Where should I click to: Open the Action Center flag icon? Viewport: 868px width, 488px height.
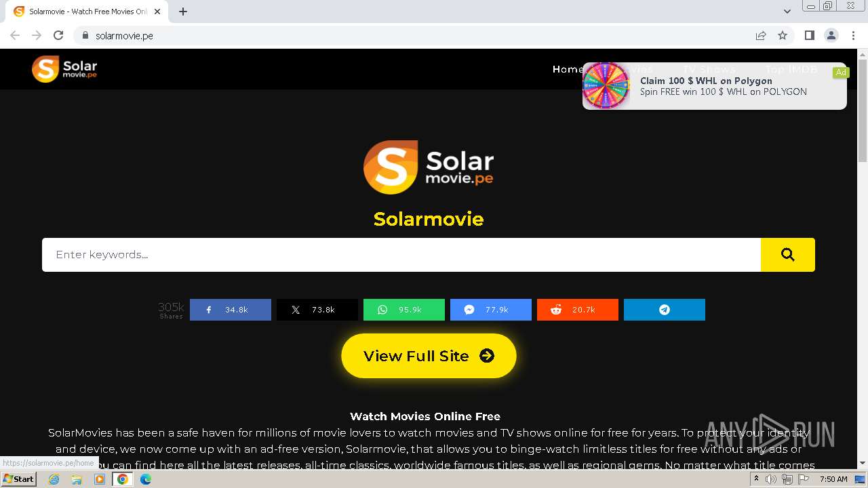pos(804,479)
